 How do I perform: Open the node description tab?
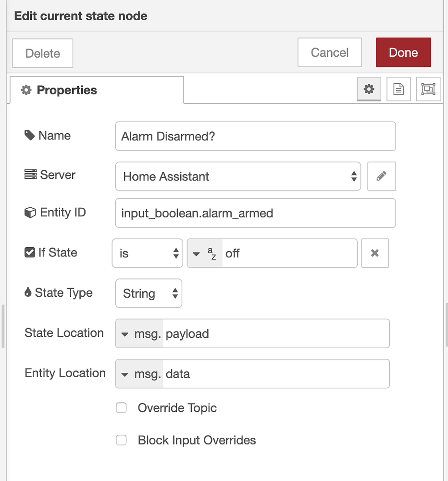[x=398, y=89]
